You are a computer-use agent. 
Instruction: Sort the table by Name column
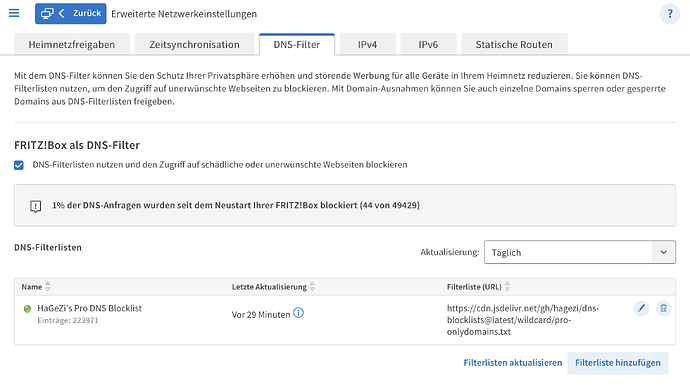(36, 287)
